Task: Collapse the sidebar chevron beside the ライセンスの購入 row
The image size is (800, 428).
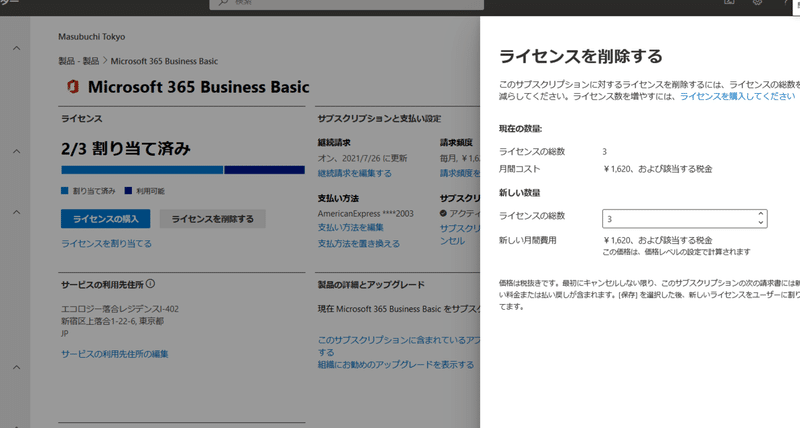Action: point(16,212)
